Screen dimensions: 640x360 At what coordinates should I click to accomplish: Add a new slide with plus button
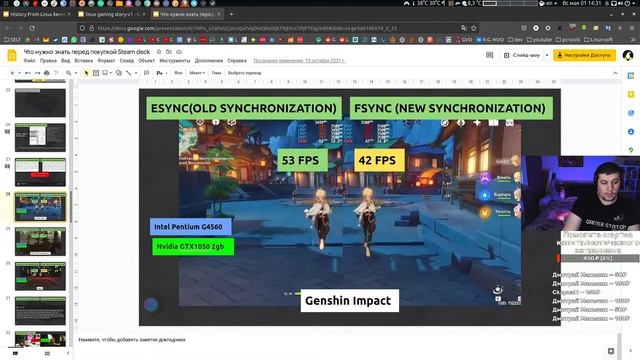pyautogui.click(x=12, y=73)
